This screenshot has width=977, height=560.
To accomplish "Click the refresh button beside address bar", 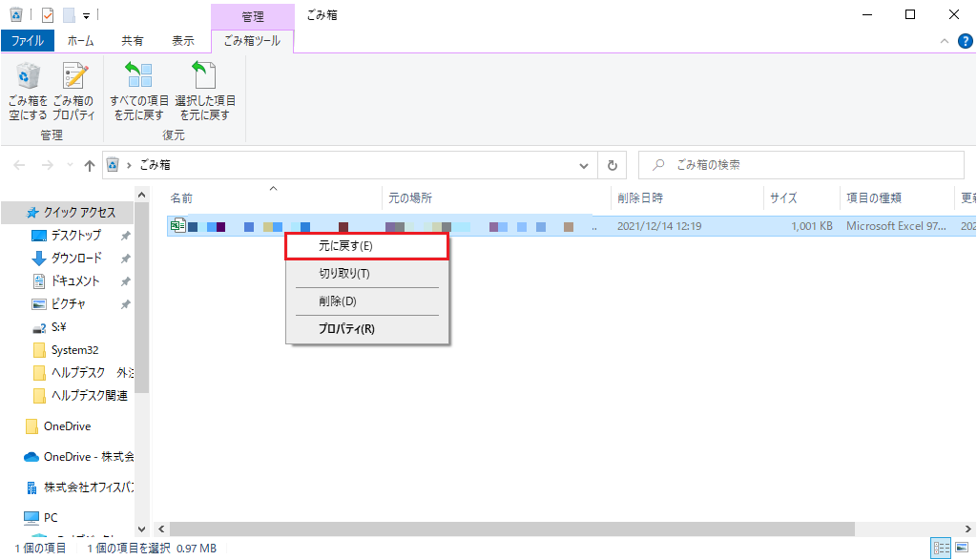I will (613, 165).
